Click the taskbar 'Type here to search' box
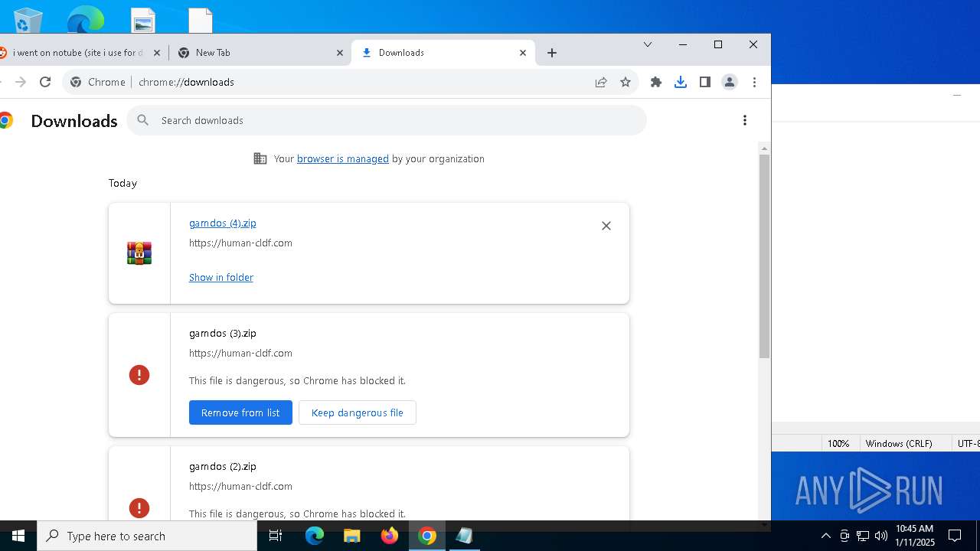The height and width of the screenshot is (551, 980). (x=147, y=536)
